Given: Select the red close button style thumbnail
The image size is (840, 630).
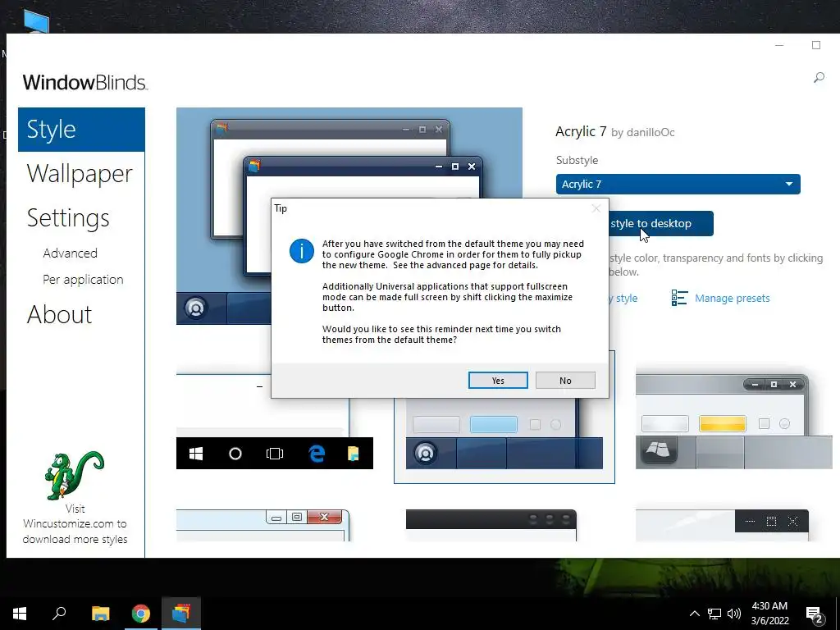Looking at the screenshot, I should (x=263, y=525).
